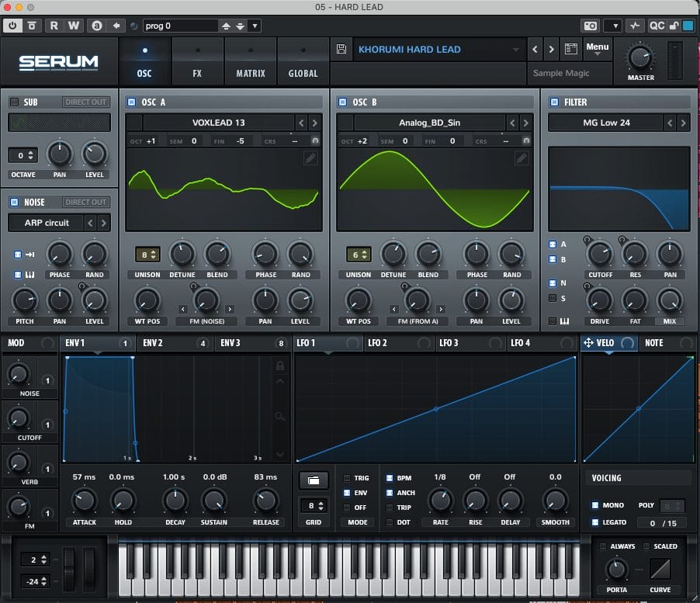
Task: Enable the SUB oscillator
Action: point(14,102)
